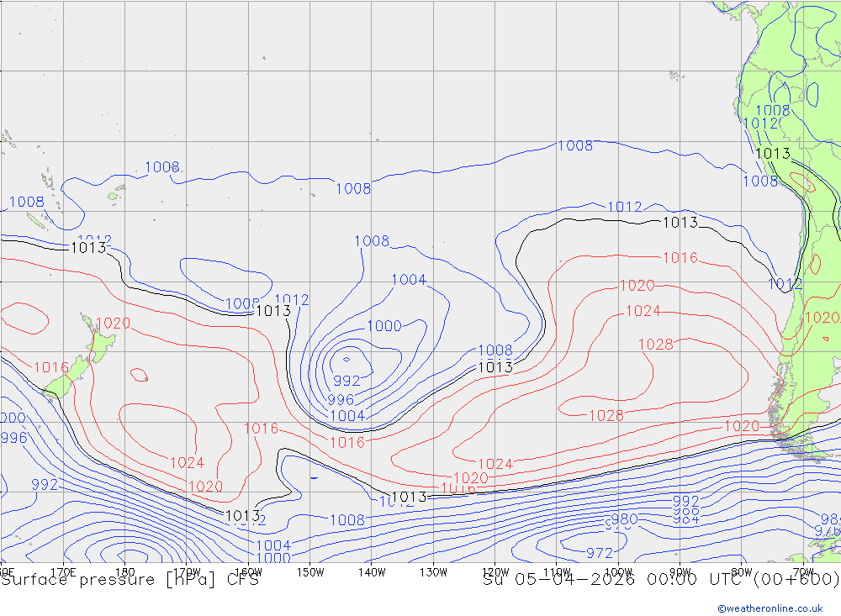Image resolution: width=841 pixels, height=616 pixels.
Task: Click the 150W longitude axis label
Action: point(310,572)
